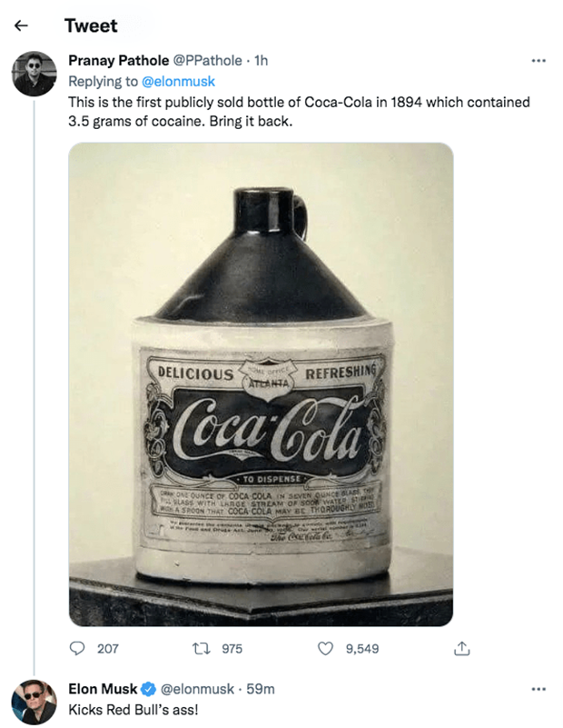Screen dimensions: 563x728
Task: Open Elon Musk's profile picture
Action: [x=34, y=702]
